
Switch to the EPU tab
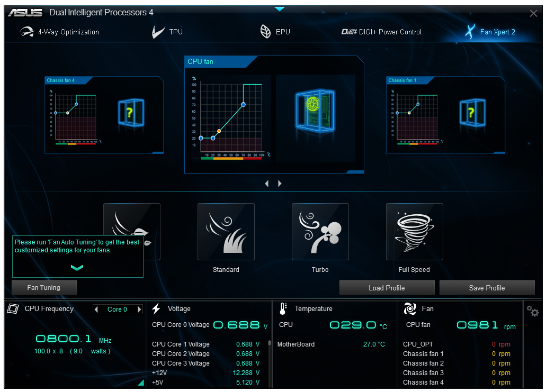click(275, 32)
